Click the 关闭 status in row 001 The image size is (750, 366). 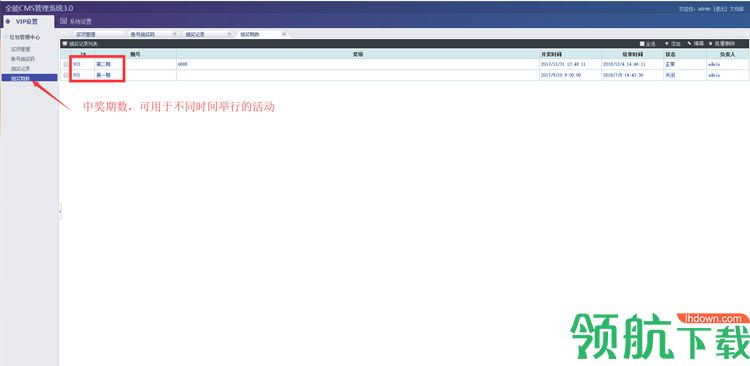tap(670, 75)
